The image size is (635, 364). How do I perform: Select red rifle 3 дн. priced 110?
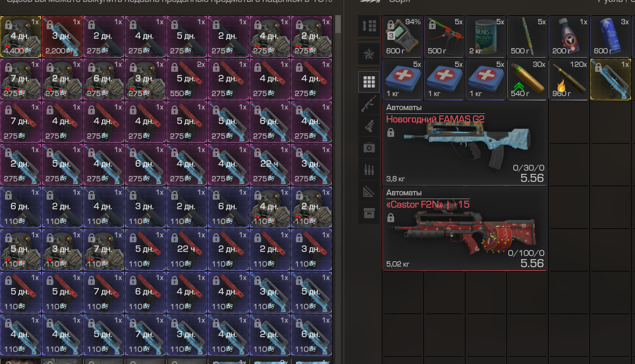[x=312, y=250]
